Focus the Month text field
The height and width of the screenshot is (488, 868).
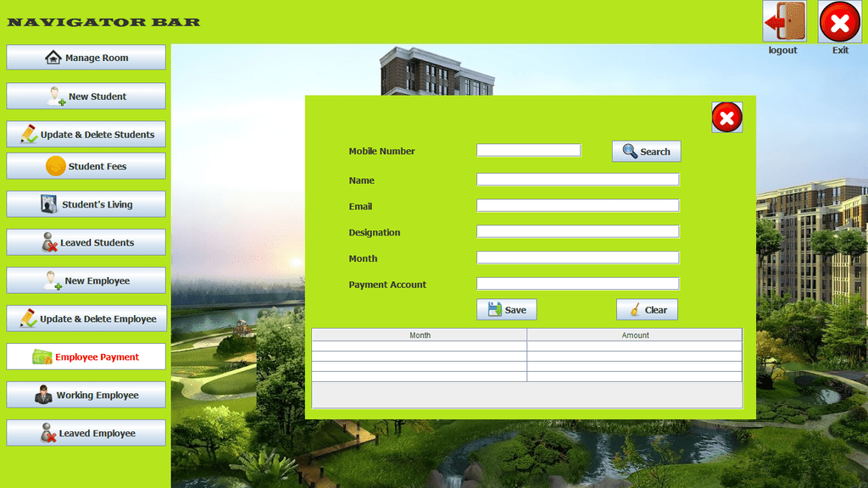[x=577, y=258]
